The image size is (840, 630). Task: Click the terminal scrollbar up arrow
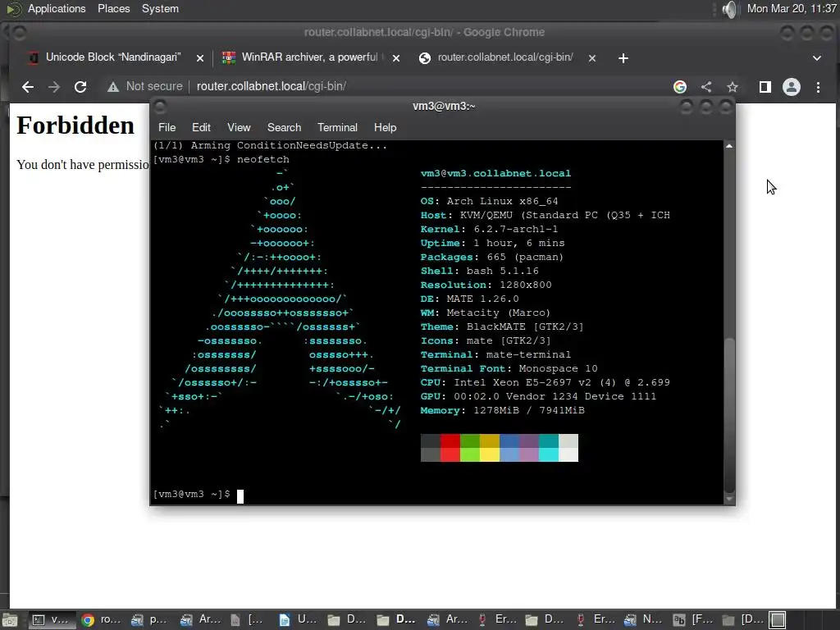coord(729,146)
